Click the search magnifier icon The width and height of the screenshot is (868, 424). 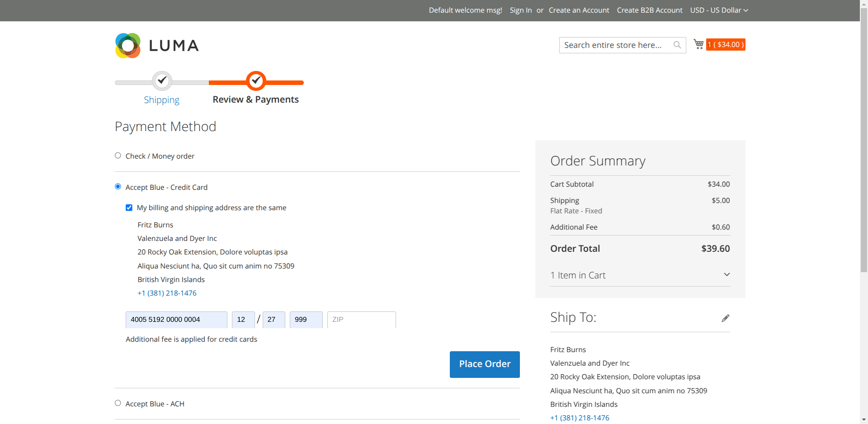click(x=677, y=45)
